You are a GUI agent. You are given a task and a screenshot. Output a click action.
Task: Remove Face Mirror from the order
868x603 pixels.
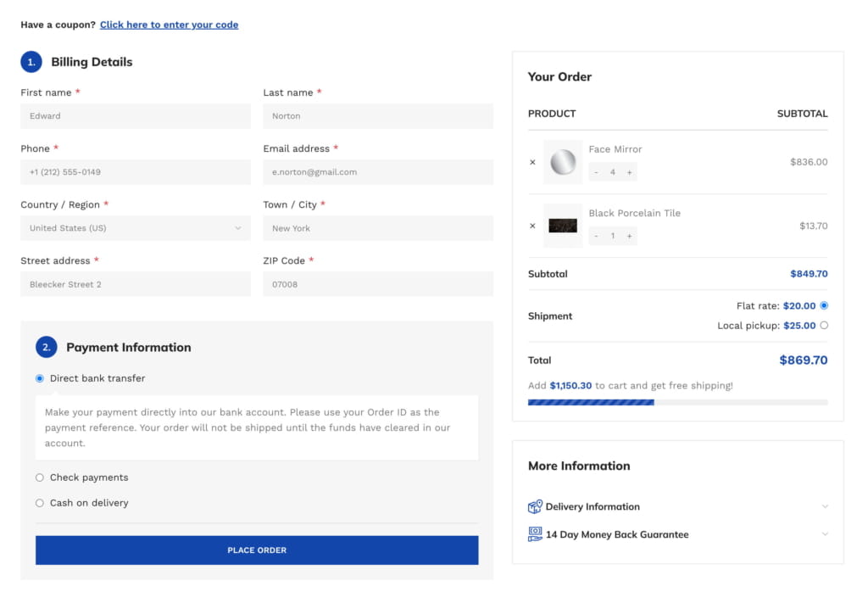pyautogui.click(x=532, y=162)
